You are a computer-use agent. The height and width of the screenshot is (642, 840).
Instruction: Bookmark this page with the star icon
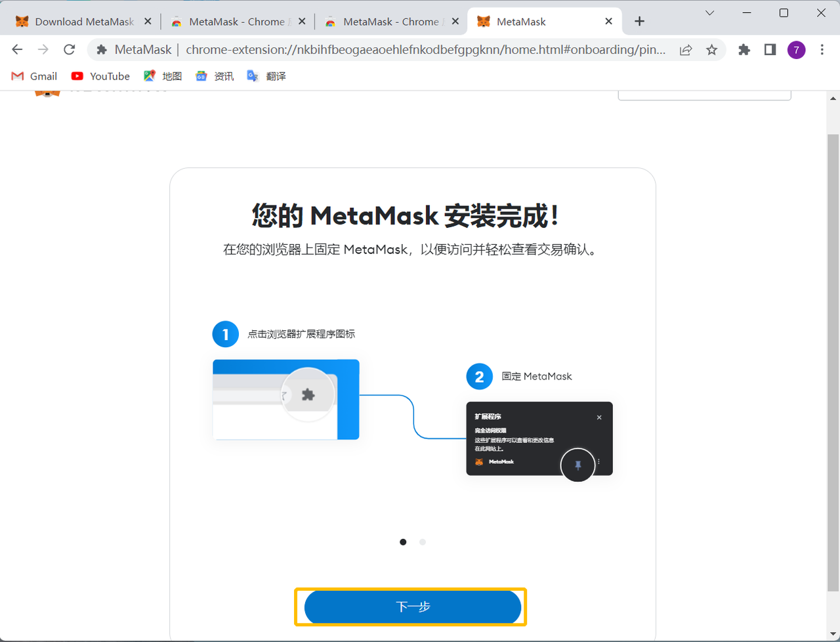click(x=711, y=50)
